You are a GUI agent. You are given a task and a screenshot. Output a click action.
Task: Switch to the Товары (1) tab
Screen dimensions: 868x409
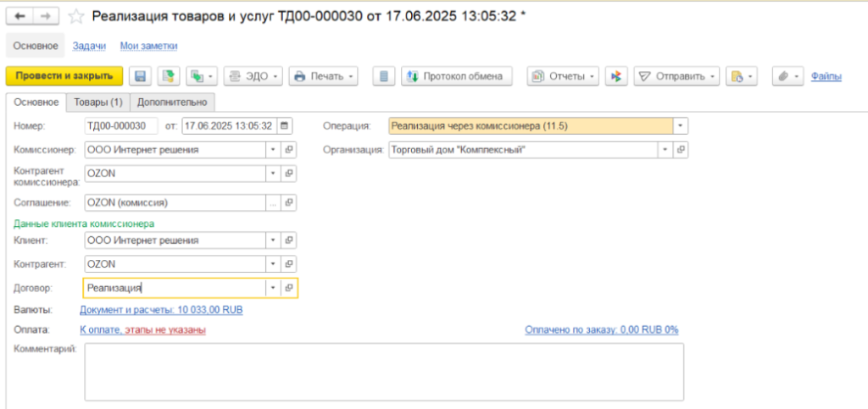coord(97,102)
